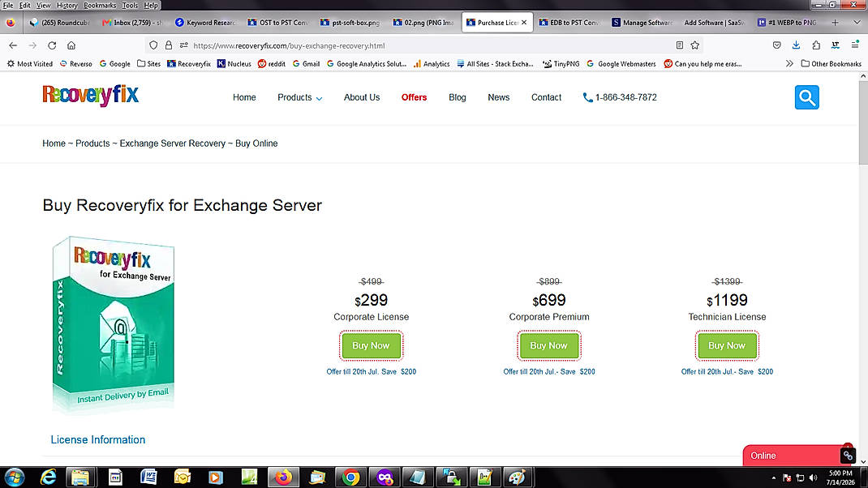Reload the current page

pyautogui.click(x=52, y=45)
